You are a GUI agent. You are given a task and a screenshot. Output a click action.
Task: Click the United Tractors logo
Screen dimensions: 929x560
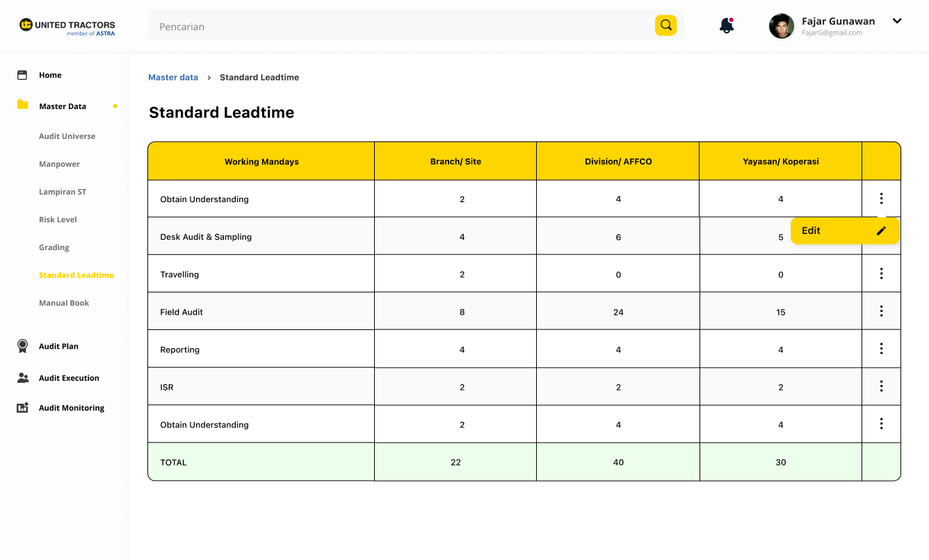(x=67, y=26)
